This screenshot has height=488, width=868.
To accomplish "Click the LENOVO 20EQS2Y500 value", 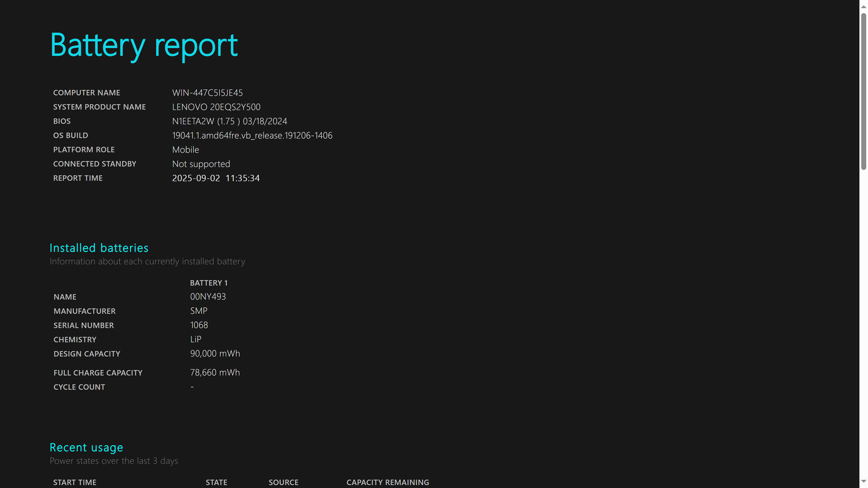I will 216,107.
